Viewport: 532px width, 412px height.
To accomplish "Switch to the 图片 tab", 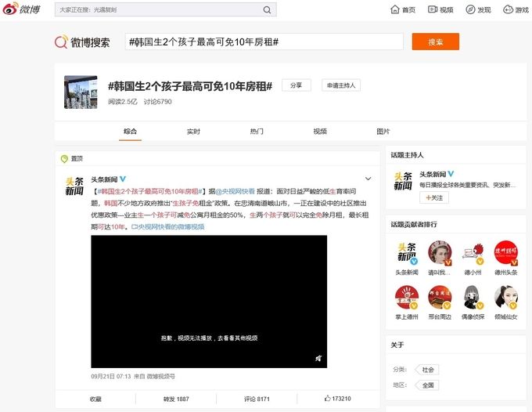I will tap(383, 131).
